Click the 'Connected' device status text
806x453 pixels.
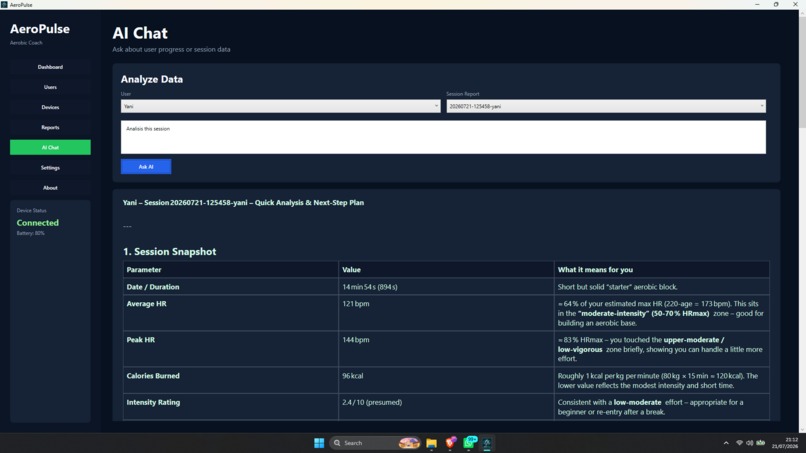[x=38, y=223]
